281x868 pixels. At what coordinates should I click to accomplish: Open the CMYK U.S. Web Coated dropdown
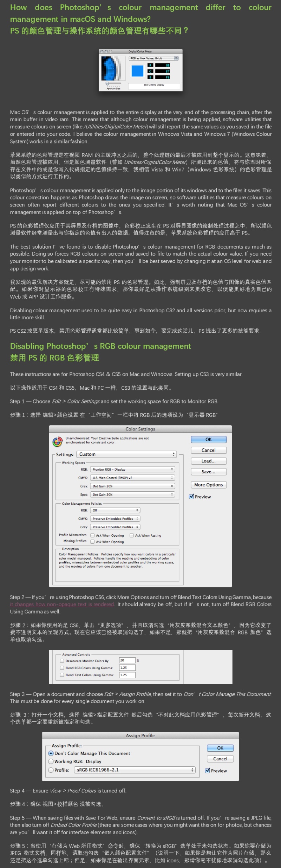133,478
